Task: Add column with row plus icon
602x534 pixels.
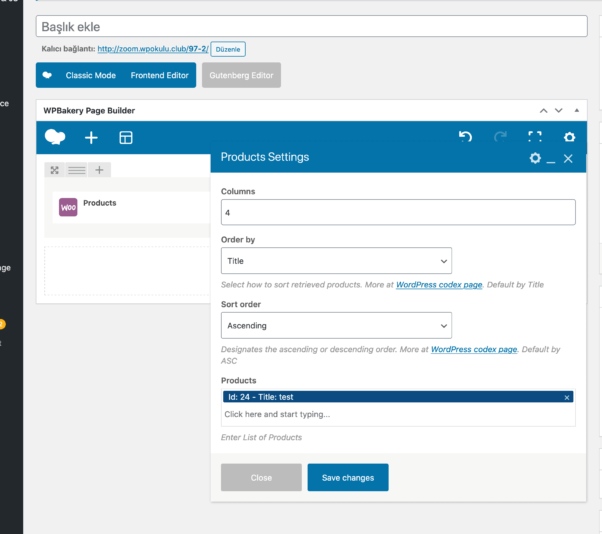Action: click(99, 170)
